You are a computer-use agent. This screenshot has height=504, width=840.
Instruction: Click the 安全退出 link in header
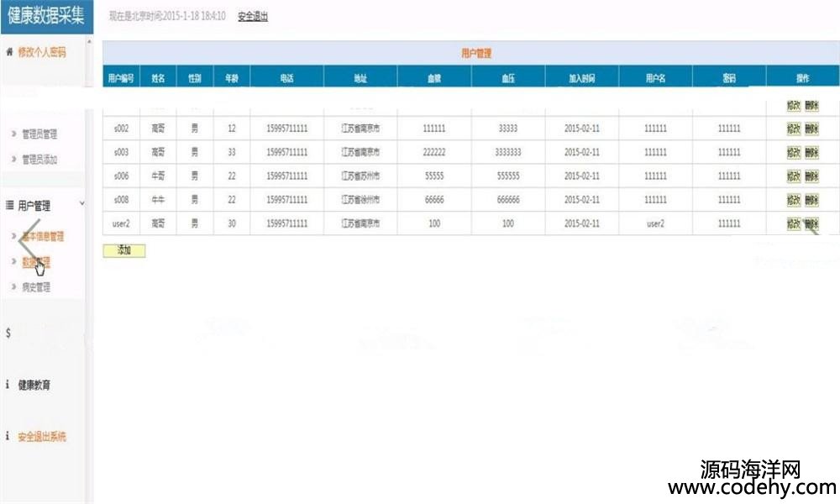pyautogui.click(x=253, y=17)
